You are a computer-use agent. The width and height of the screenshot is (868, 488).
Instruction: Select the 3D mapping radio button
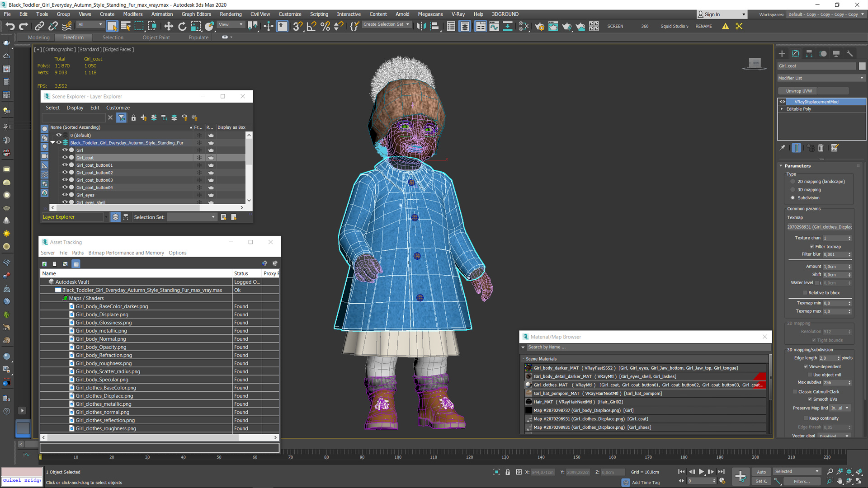(793, 190)
